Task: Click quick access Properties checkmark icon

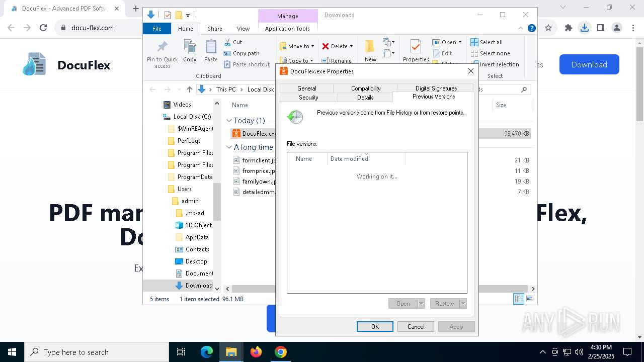Action: pyautogui.click(x=168, y=15)
